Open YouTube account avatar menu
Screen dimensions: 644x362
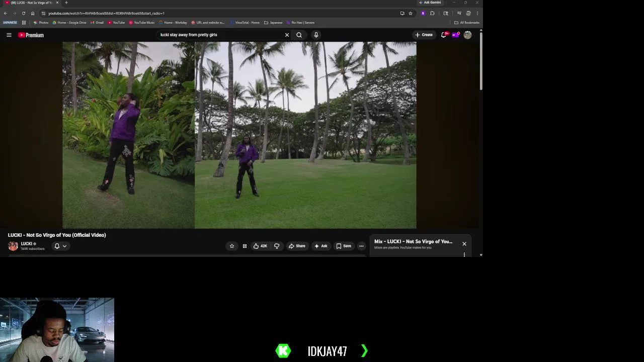tap(467, 35)
